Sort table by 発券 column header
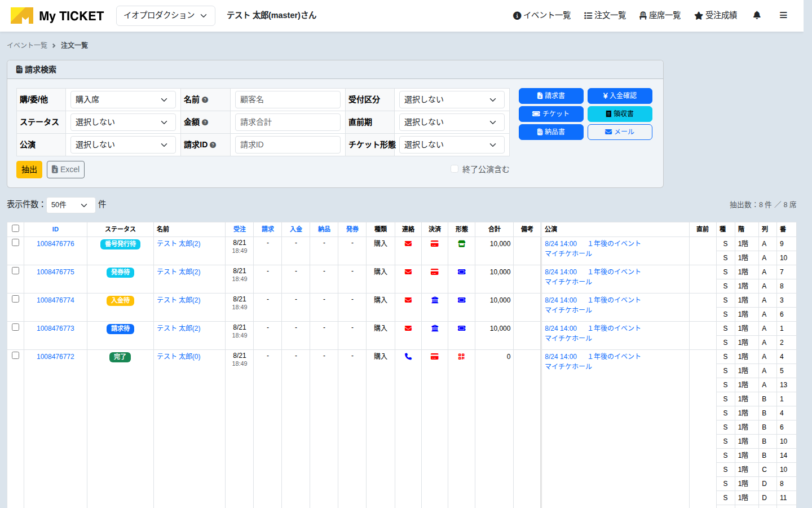This screenshot has width=812, height=508. [x=352, y=229]
